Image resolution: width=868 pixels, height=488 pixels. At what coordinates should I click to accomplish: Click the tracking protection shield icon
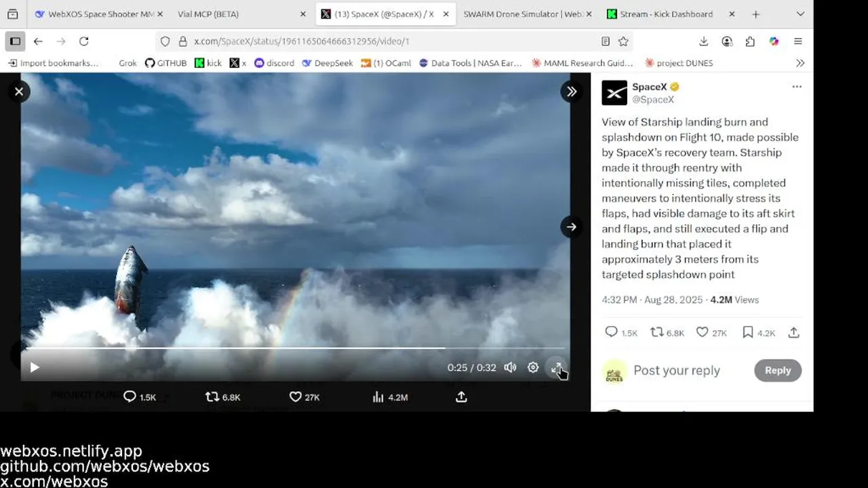[165, 41]
